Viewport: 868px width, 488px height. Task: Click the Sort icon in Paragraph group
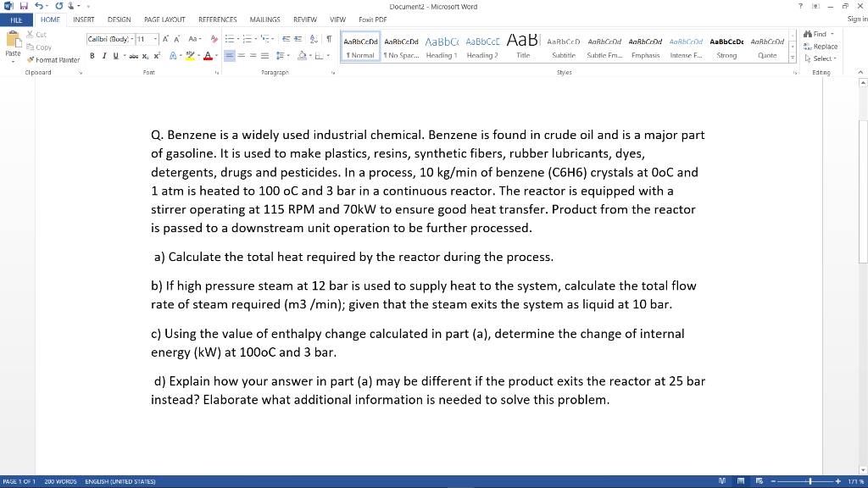click(314, 39)
